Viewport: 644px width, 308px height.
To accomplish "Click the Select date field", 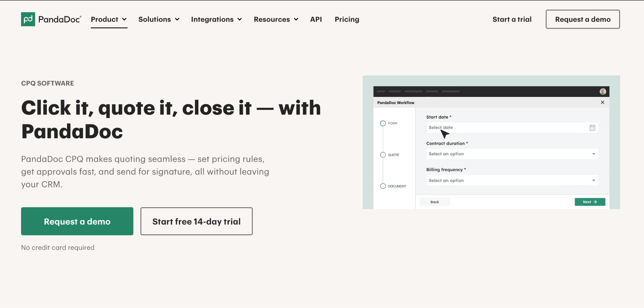I will 512,128.
